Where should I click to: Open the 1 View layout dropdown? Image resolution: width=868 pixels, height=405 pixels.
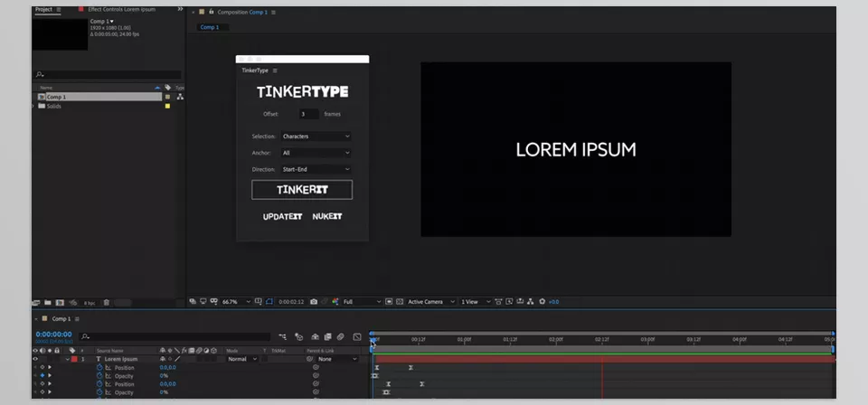click(476, 302)
